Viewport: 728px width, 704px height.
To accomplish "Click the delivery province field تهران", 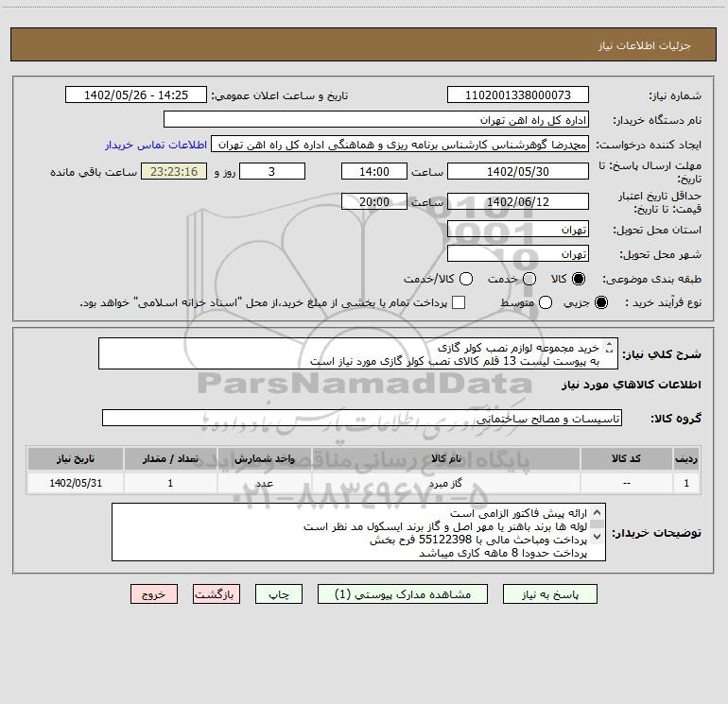I will point(518,230).
